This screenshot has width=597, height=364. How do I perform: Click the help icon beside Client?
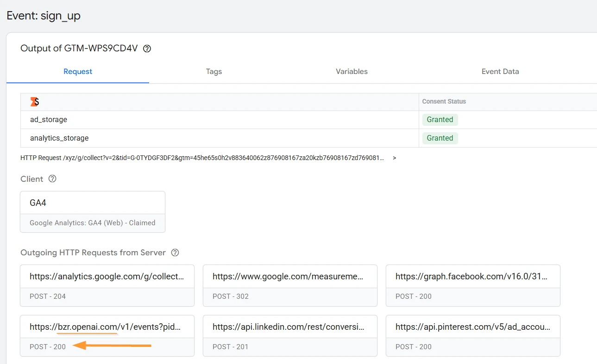52,179
